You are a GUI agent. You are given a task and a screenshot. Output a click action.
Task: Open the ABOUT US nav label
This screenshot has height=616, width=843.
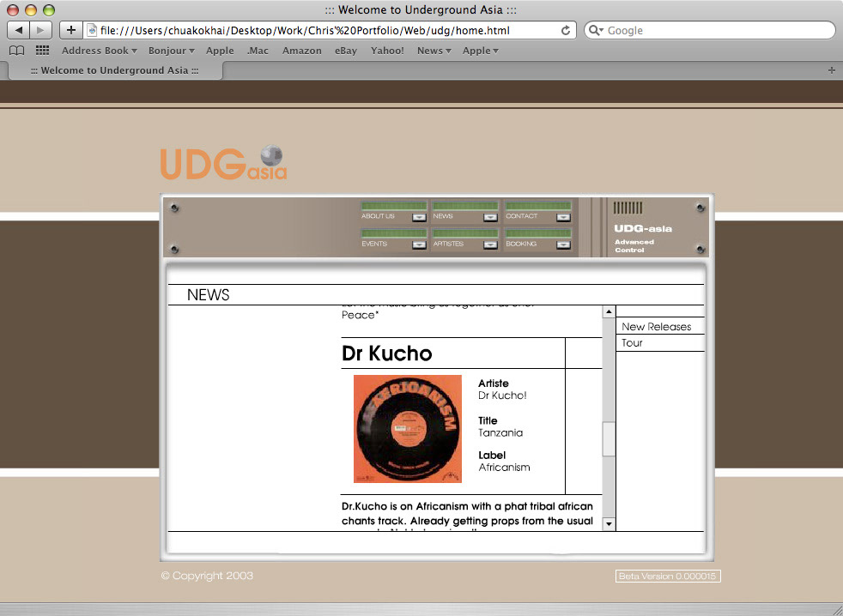[x=378, y=216]
